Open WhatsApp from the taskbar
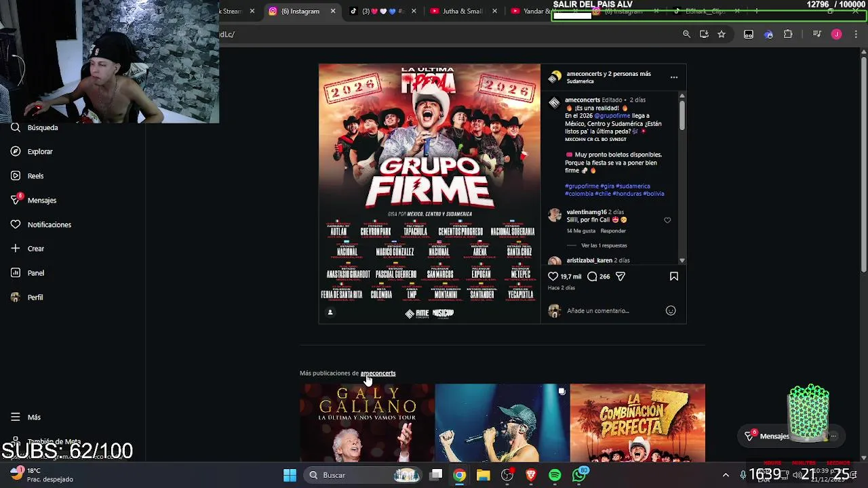 click(580, 474)
